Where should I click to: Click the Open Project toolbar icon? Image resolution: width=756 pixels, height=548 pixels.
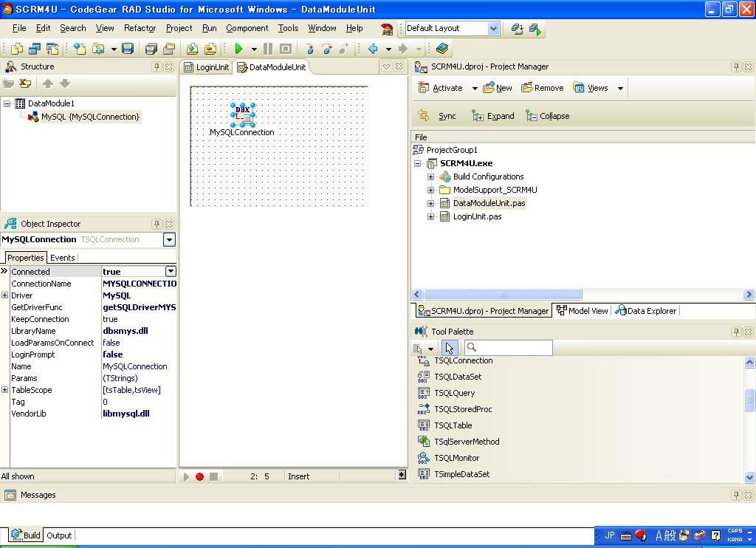pyautogui.click(x=169, y=49)
